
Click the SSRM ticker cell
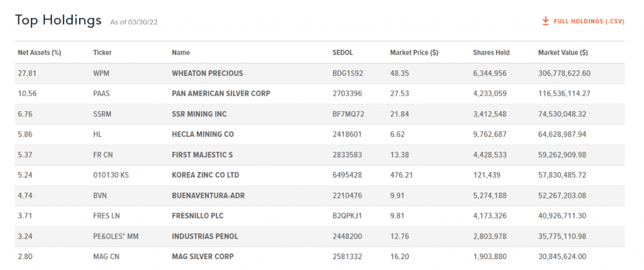(x=103, y=114)
